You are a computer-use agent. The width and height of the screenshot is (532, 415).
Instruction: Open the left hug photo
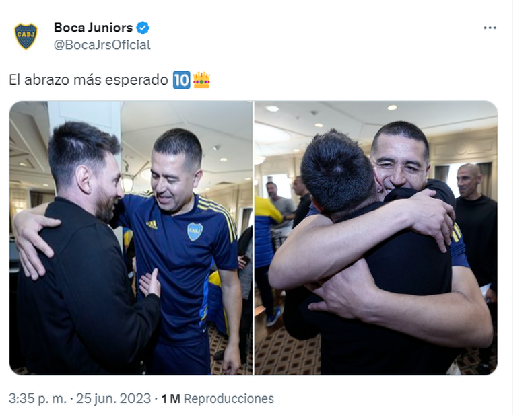point(131,238)
